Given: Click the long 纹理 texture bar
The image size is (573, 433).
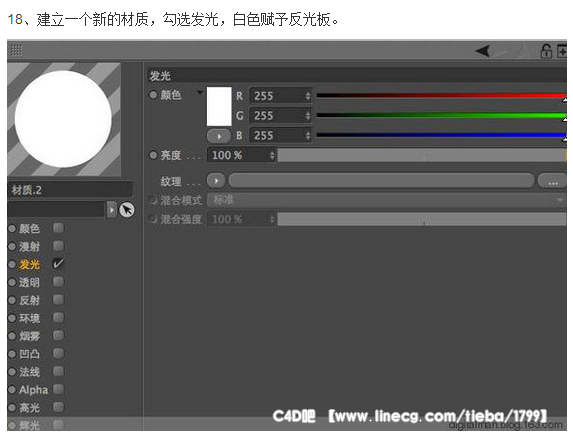Looking at the screenshot, I should click(382, 181).
